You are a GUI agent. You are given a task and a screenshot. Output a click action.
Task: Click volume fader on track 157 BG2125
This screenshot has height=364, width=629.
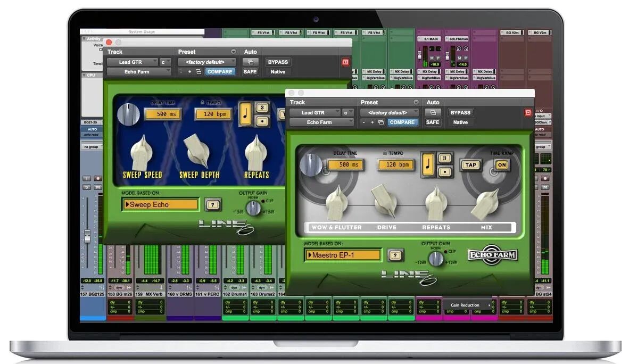87,236
